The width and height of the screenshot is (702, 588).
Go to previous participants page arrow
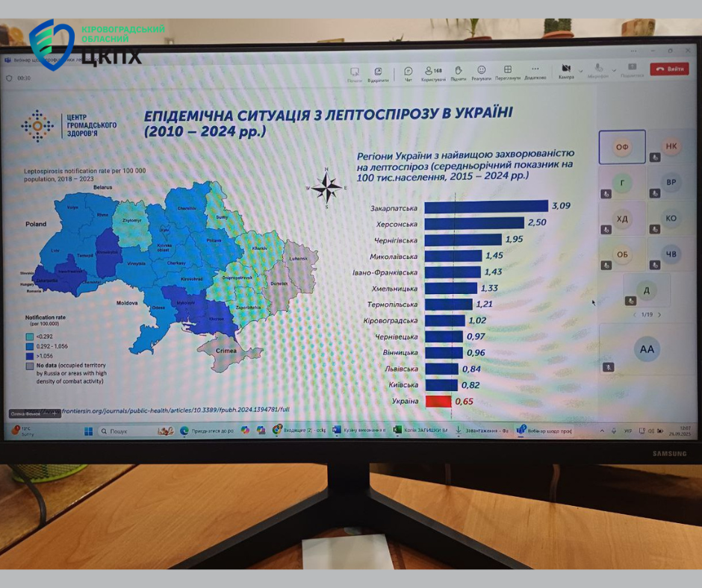coord(635,315)
